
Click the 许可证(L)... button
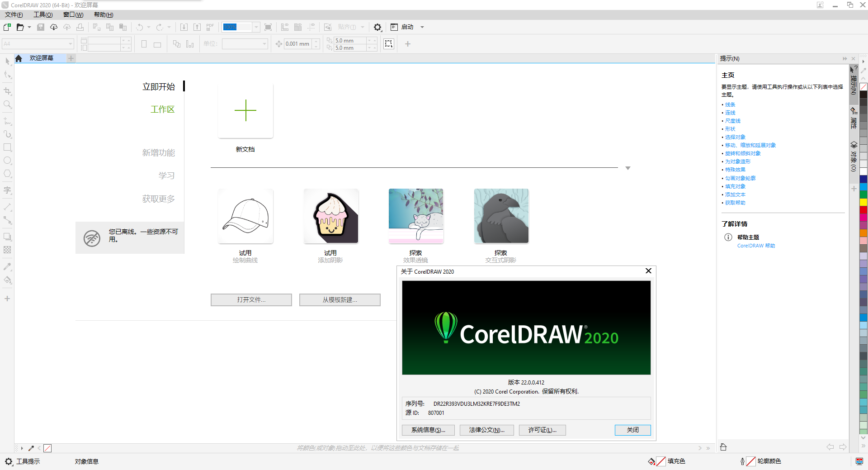542,430
